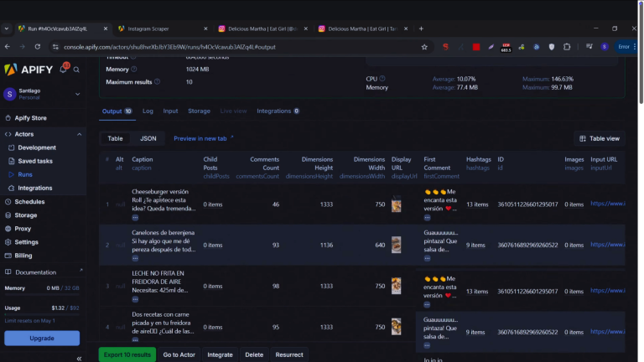Click the Usage progress bar
This screenshot has width=644, height=362.
tap(42, 315)
